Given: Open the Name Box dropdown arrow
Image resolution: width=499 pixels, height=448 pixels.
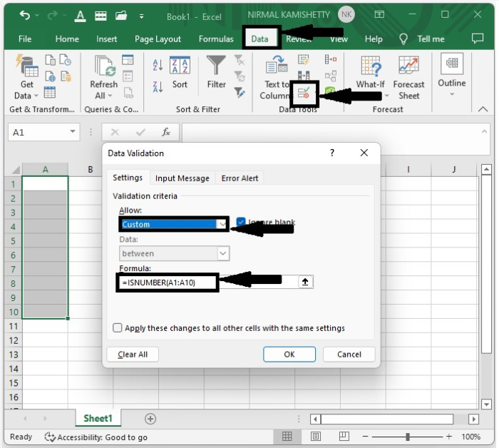Looking at the screenshot, I should 74,133.
